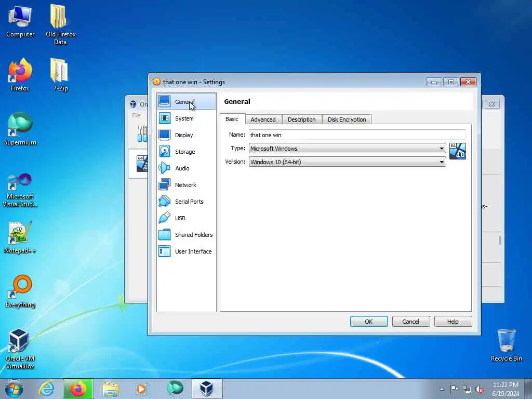Click the Windows 10 64-bit OS type icon
Image resolution: width=532 pixels, height=399 pixels.
(x=457, y=151)
